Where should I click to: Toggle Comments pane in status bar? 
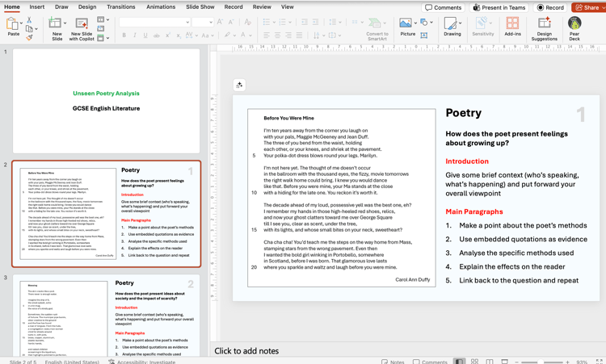tap(430, 362)
